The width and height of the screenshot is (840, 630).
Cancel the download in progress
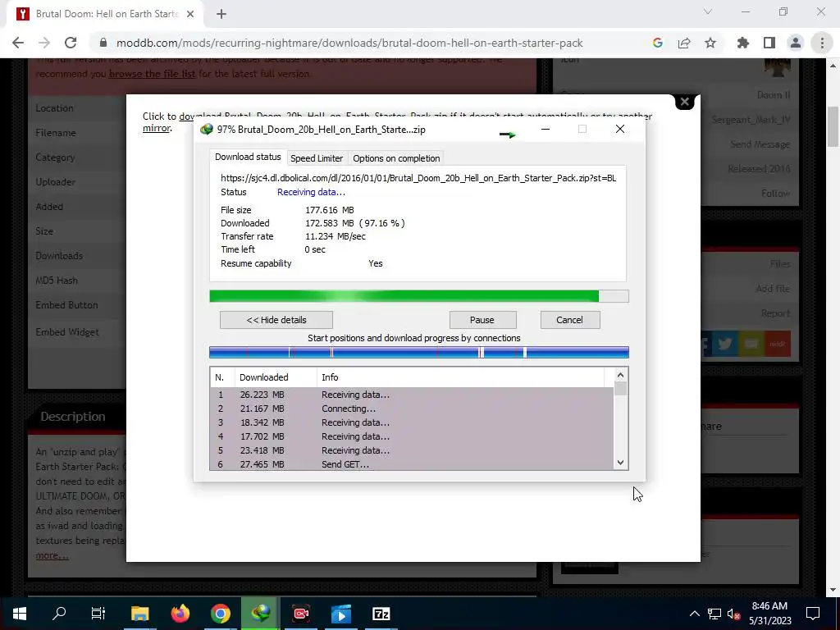tap(569, 320)
